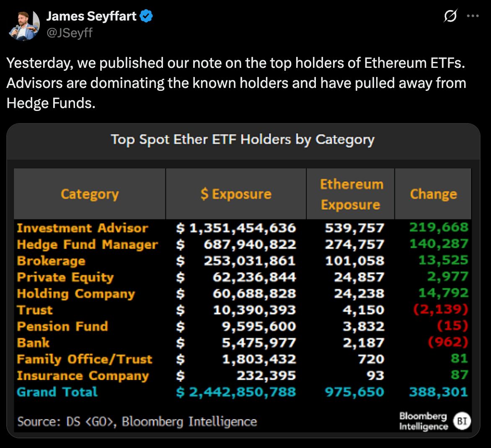The image size is (491, 448).
Task: Click the 'Grand Total' row label
Action: point(57,392)
